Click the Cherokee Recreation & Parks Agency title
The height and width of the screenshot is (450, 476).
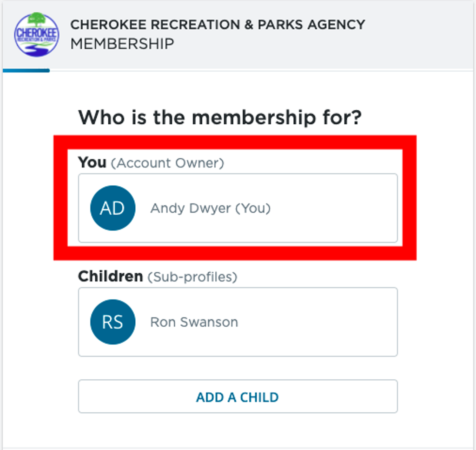point(218,25)
